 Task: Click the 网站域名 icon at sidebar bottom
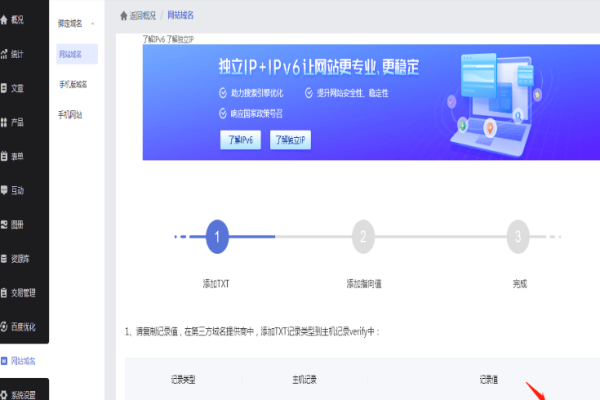(4, 361)
